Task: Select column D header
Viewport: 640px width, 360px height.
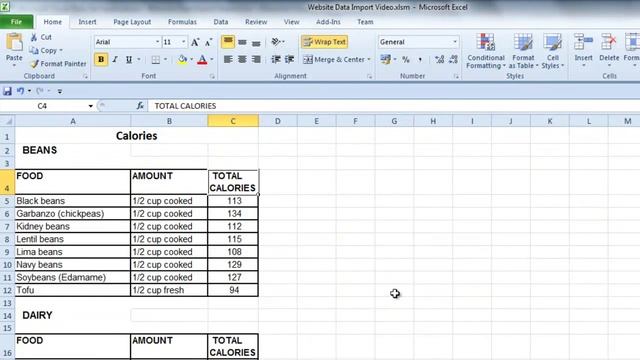Action: pos(278,121)
